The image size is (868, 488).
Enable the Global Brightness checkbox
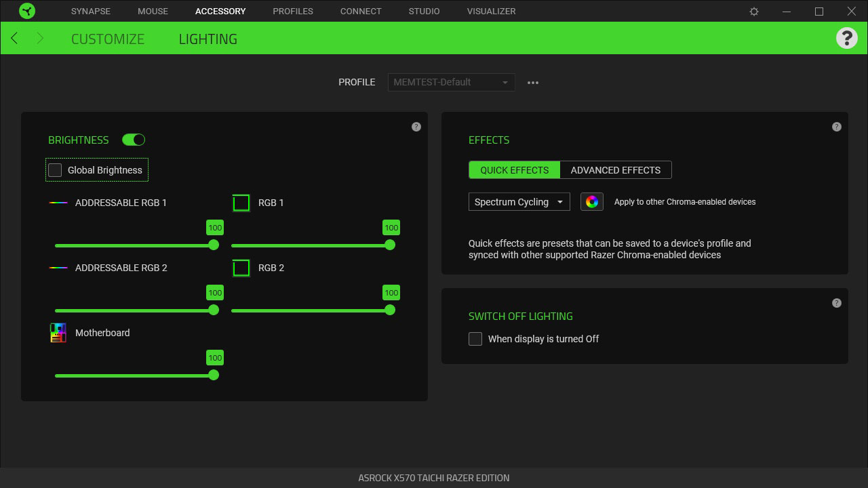coord(55,170)
